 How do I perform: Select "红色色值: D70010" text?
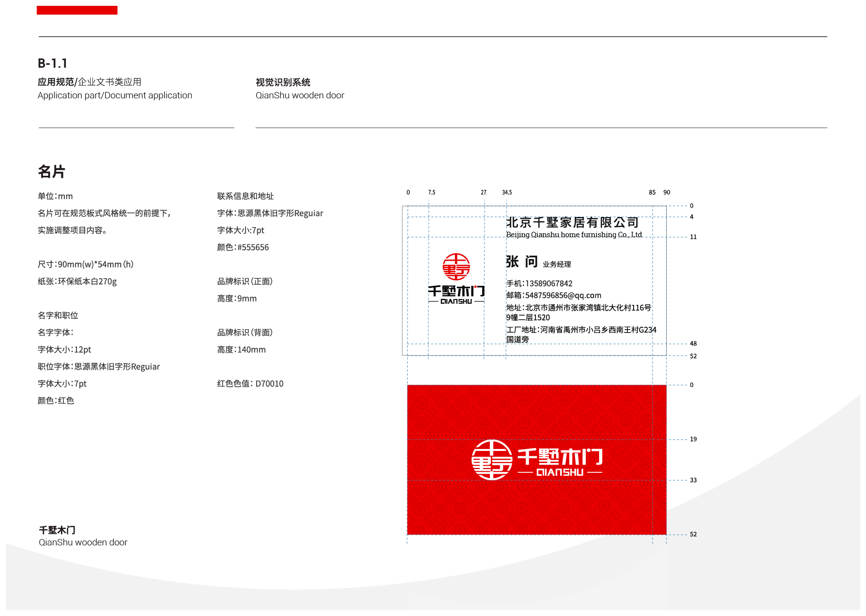[x=250, y=384]
